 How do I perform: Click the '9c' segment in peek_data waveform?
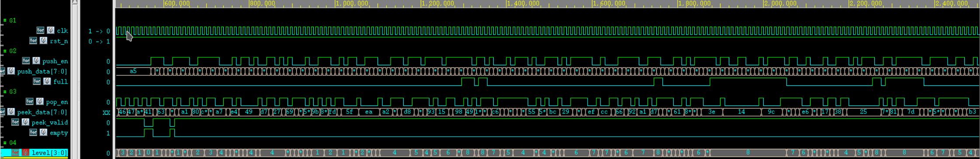click(x=772, y=112)
